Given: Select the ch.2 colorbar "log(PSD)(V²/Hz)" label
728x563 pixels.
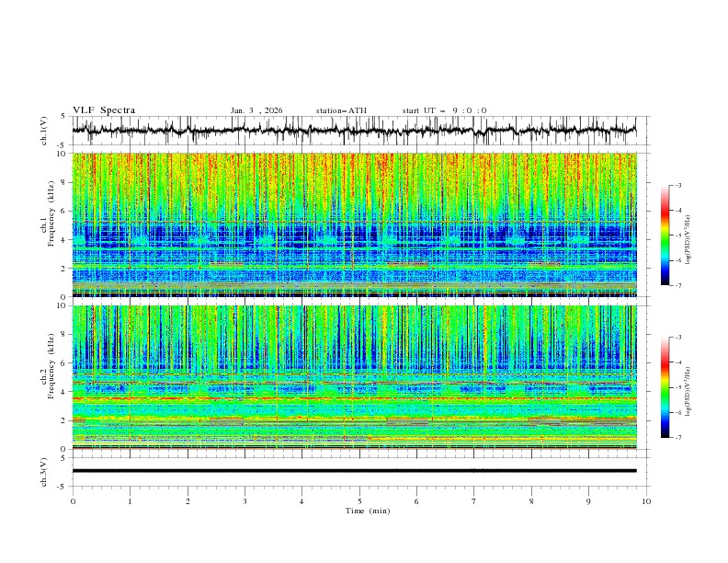Looking at the screenshot, I should click(688, 392).
